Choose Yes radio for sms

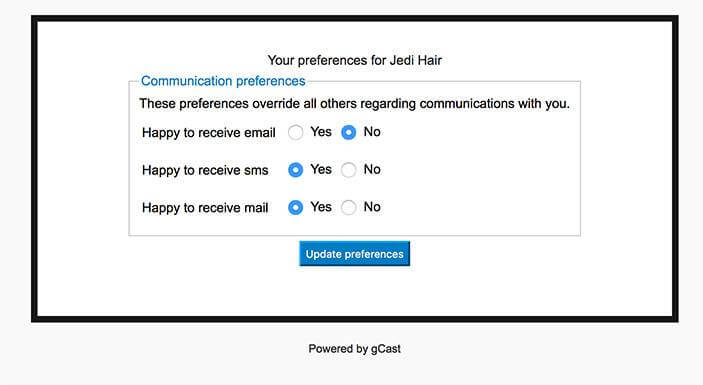point(295,170)
